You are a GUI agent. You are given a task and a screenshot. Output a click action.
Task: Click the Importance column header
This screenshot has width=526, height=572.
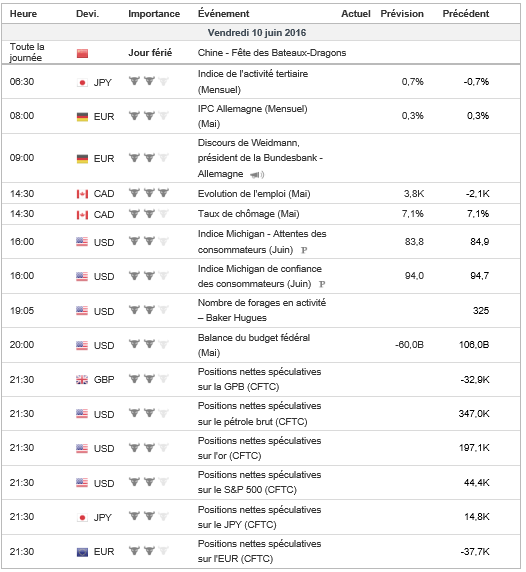click(x=154, y=14)
